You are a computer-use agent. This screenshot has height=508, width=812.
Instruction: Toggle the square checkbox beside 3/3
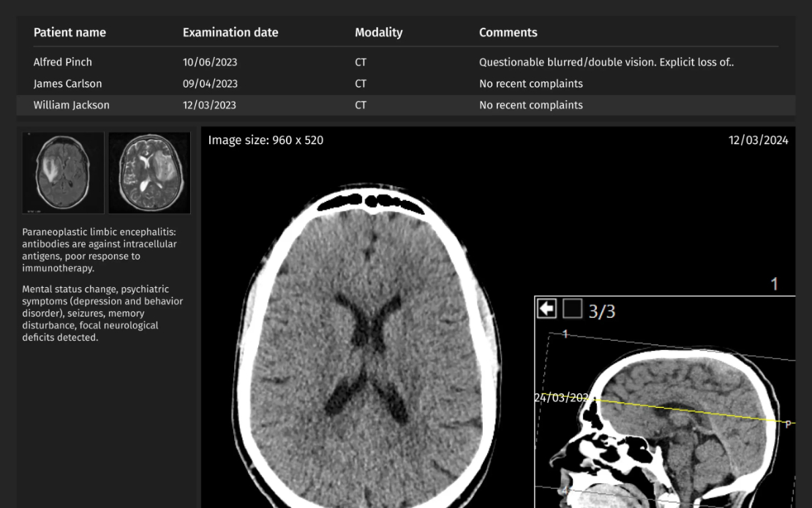click(572, 309)
